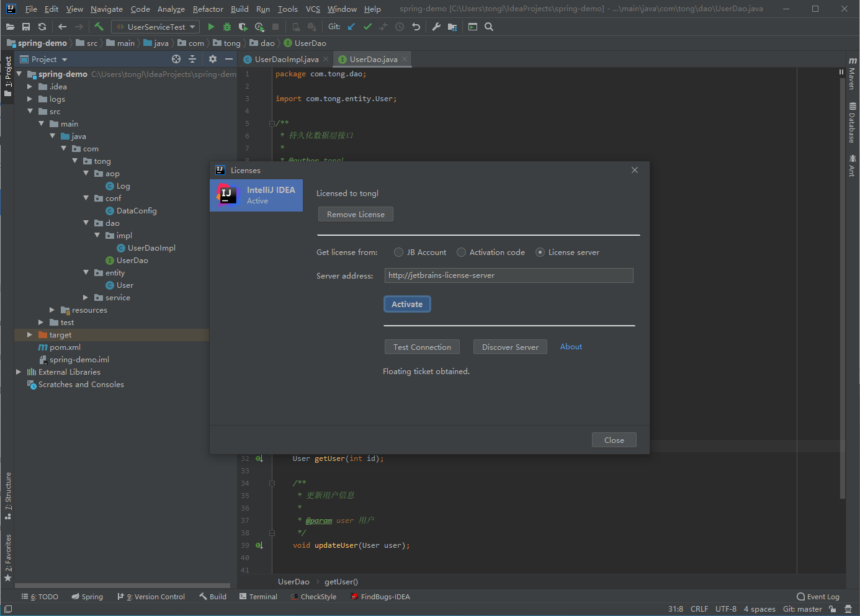This screenshot has width=860, height=616.
Task: Run with Coverage shield icon
Action: tap(243, 27)
